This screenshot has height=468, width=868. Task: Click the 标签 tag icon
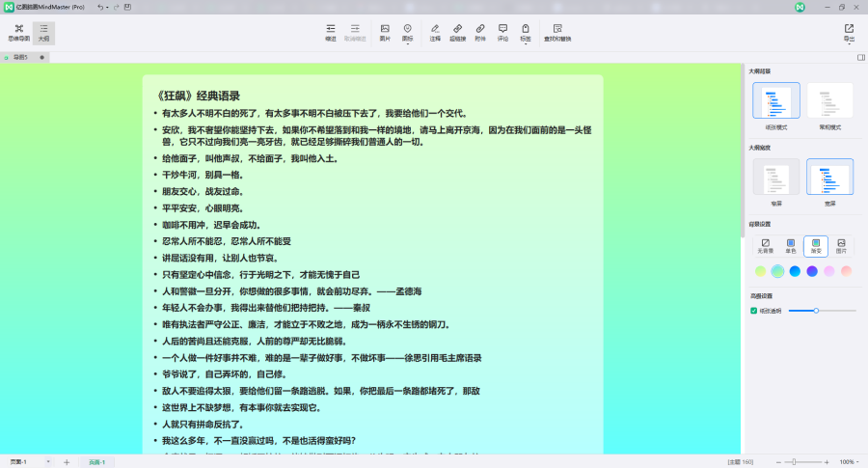pyautogui.click(x=526, y=33)
